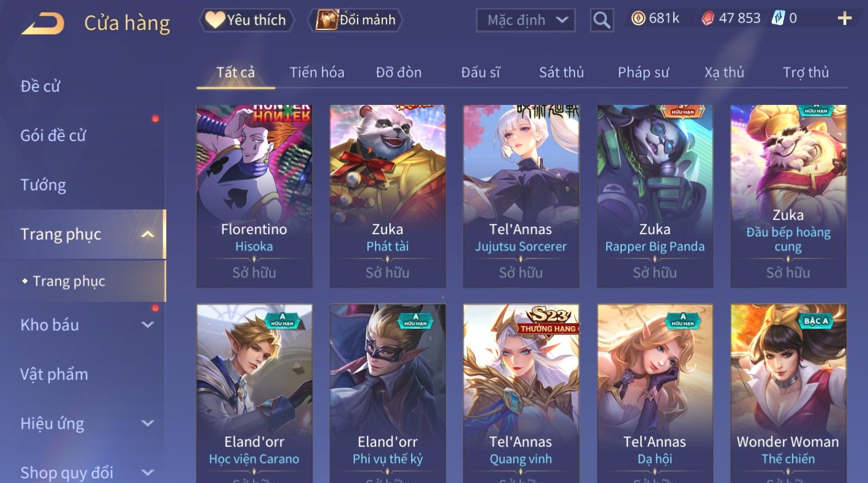Go to Gói đề cử in sidebar
The width and height of the screenshot is (868, 483).
tap(53, 135)
